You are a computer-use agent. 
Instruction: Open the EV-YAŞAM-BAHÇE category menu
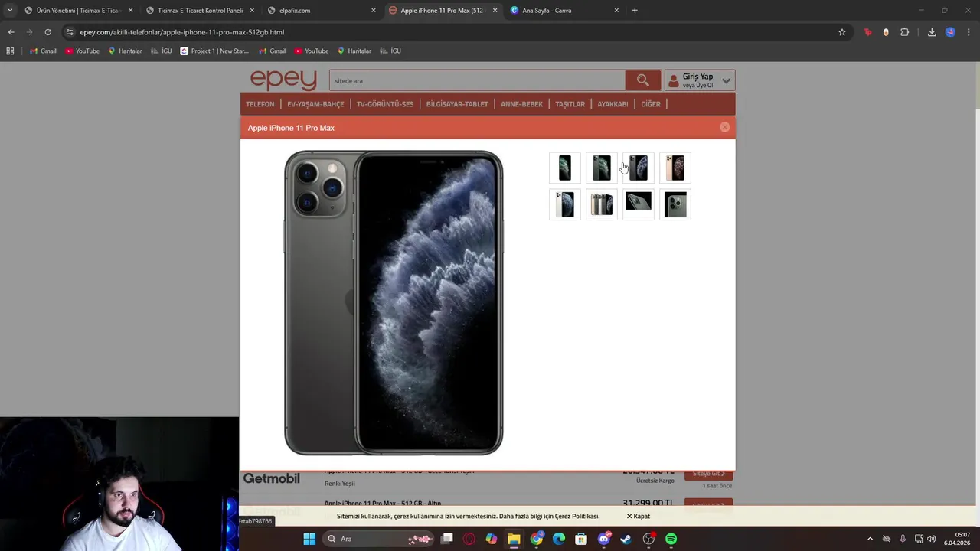tap(315, 104)
